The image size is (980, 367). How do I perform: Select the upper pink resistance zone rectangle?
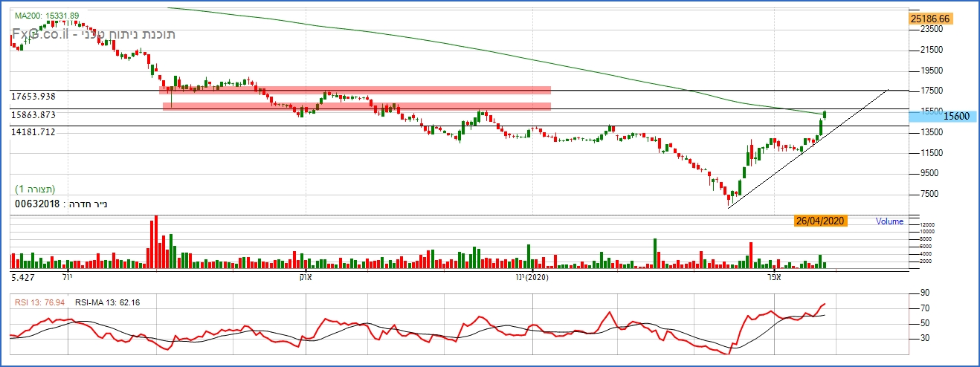[x=355, y=91]
